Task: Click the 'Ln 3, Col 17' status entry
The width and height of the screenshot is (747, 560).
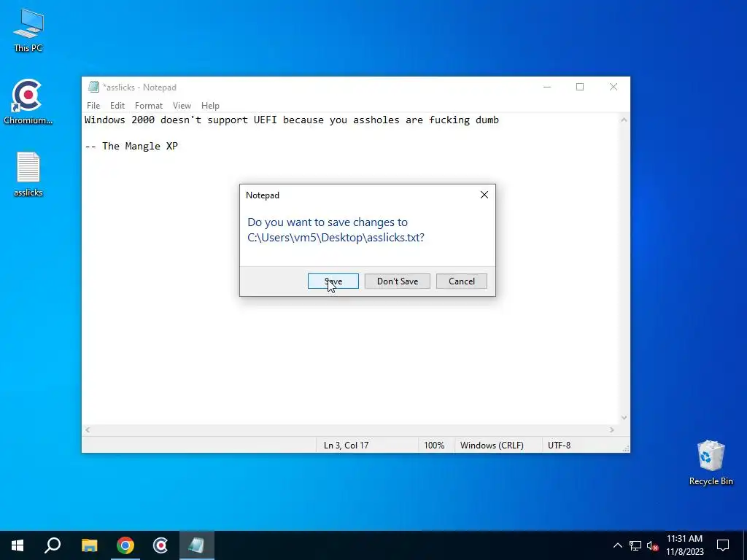Action: [347, 446]
